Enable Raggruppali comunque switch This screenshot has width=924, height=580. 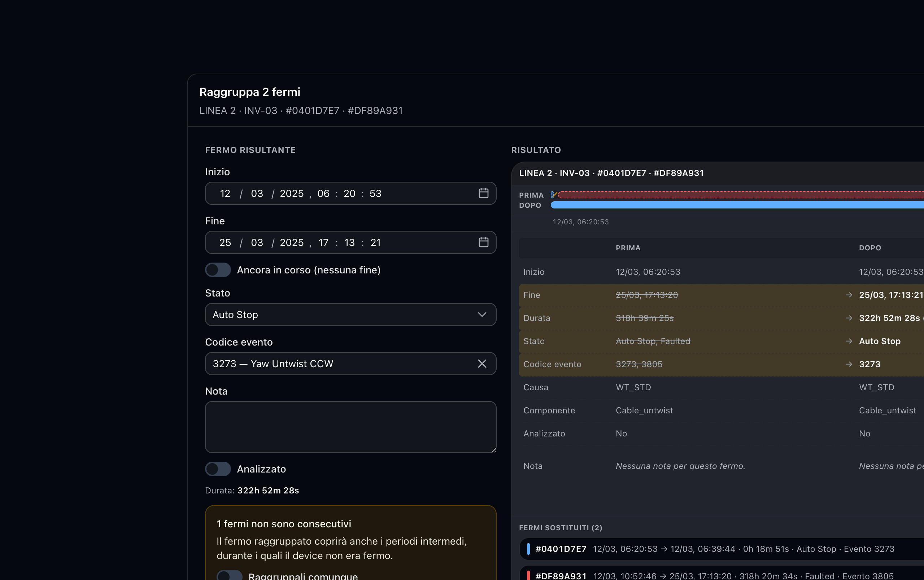[x=229, y=576]
